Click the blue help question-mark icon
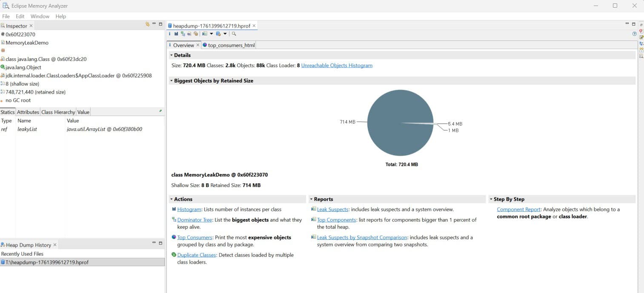Viewport: 644px width, 293px height. pyautogui.click(x=634, y=34)
